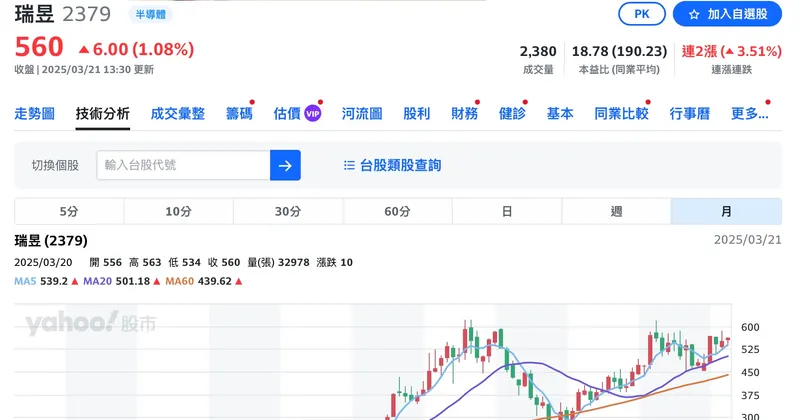
Task: Select the 30分 interval option
Action: 288,211
